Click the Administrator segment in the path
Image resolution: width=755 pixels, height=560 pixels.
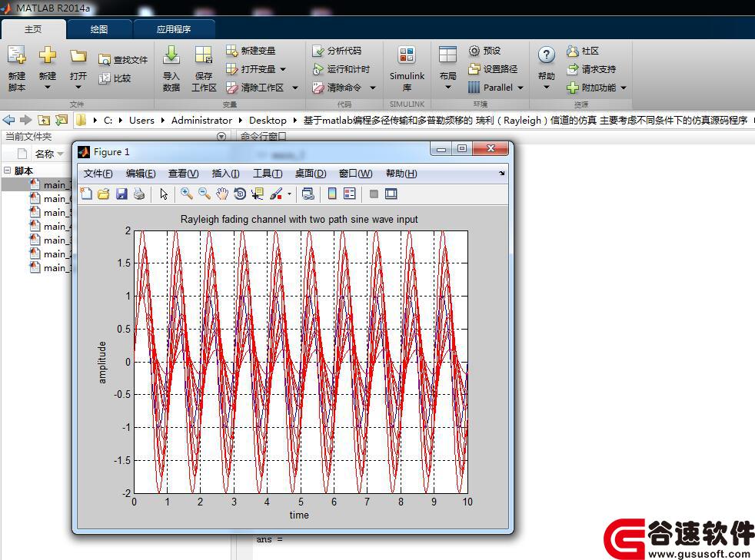[201, 121]
